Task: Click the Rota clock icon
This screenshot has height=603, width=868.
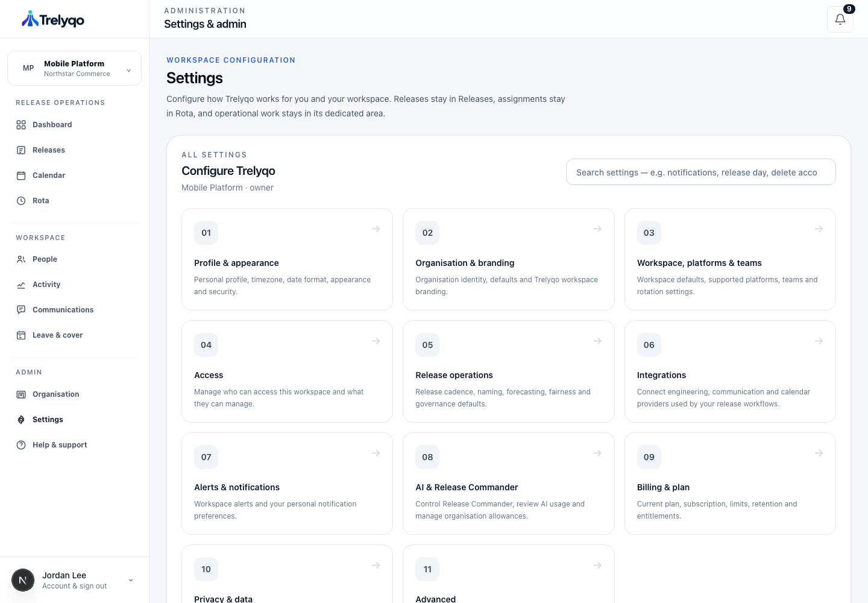Action: [x=21, y=201]
